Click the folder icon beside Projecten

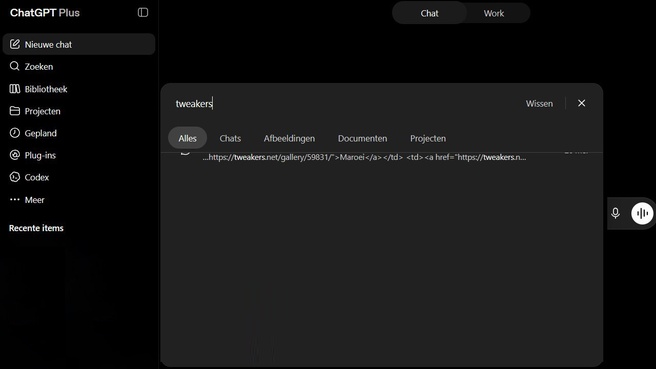coord(15,110)
